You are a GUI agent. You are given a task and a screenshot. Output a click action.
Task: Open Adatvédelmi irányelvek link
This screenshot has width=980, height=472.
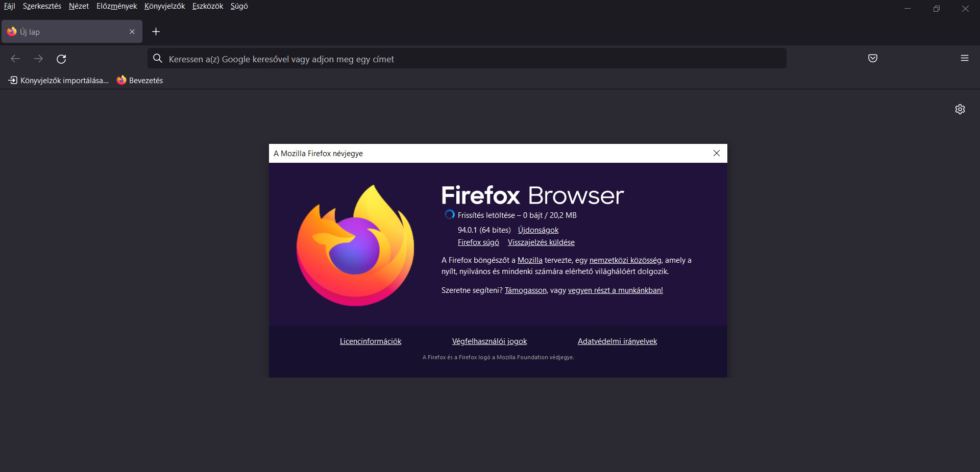tap(617, 341)
